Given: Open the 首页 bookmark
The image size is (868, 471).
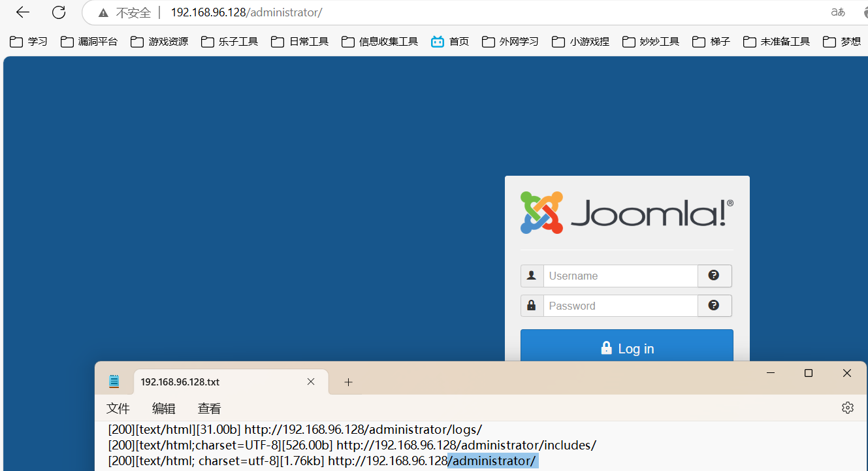Looking at the screenshot, I should 450,42.
